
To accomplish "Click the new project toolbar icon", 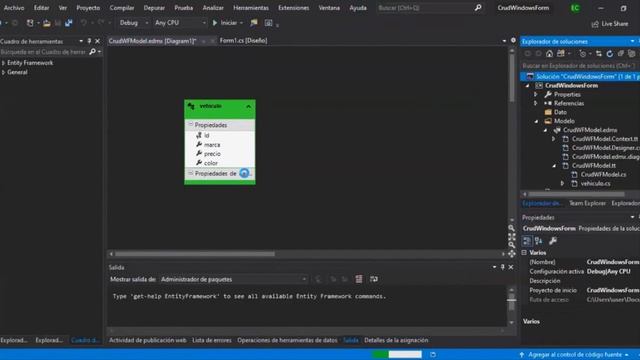I will point(30,23).
